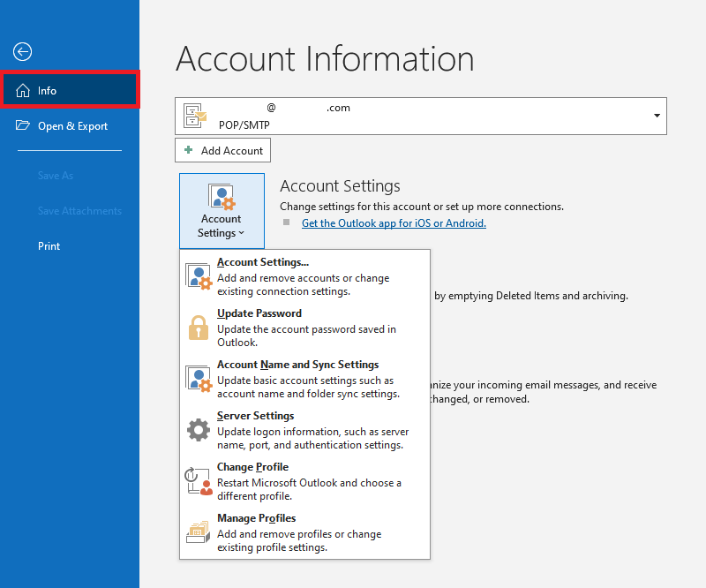Click the mail account icon in account selector
The height and width of the screenshot is (588, 706).
pos(195,116)
